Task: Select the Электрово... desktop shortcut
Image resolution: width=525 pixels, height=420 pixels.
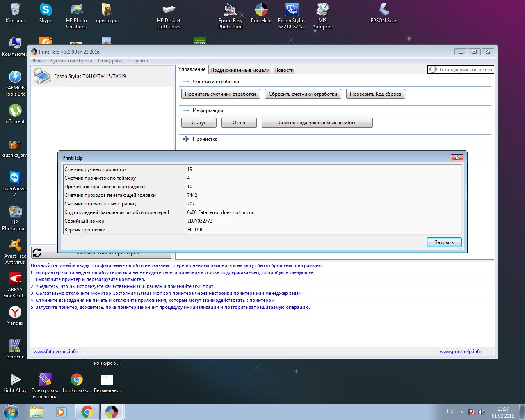Action: (46, 386)
